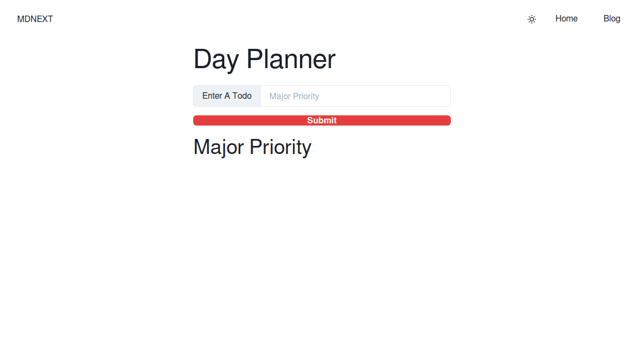Switch theme using the sun button
Screen dimensions: 644x338
(x=532, y=19)
